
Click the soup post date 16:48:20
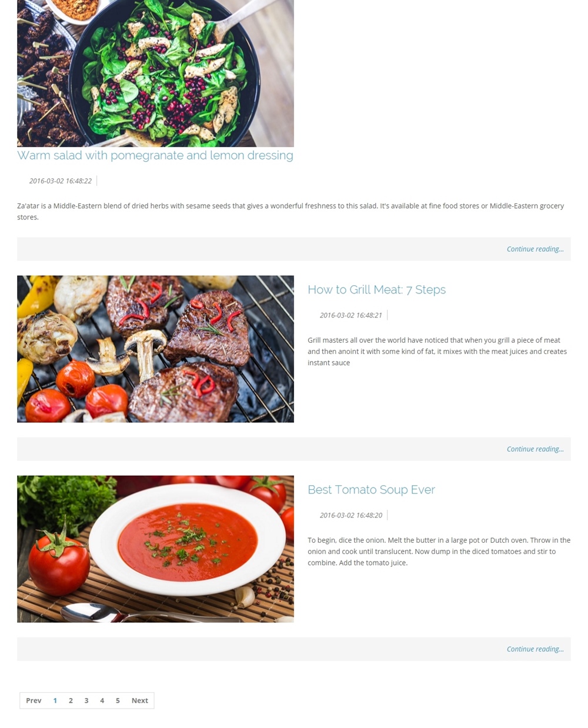351,515
